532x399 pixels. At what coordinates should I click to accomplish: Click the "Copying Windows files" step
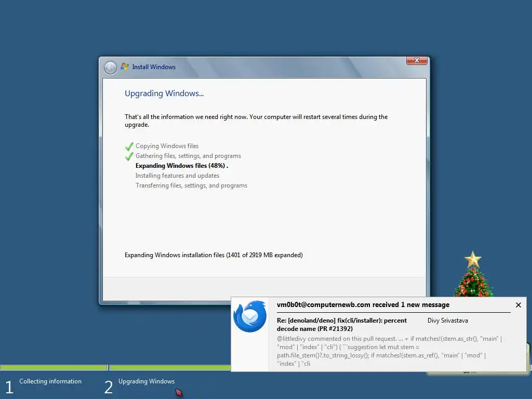(x=167, y=146)
